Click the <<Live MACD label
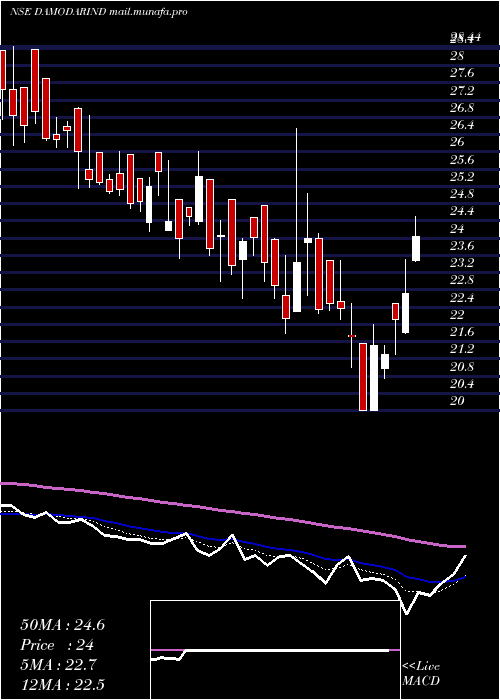This screenshot has height=700, width=500. tap(421, 674)
